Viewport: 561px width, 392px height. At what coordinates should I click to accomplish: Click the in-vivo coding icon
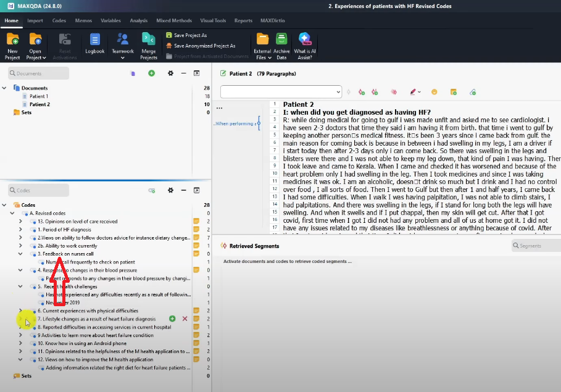375,93
